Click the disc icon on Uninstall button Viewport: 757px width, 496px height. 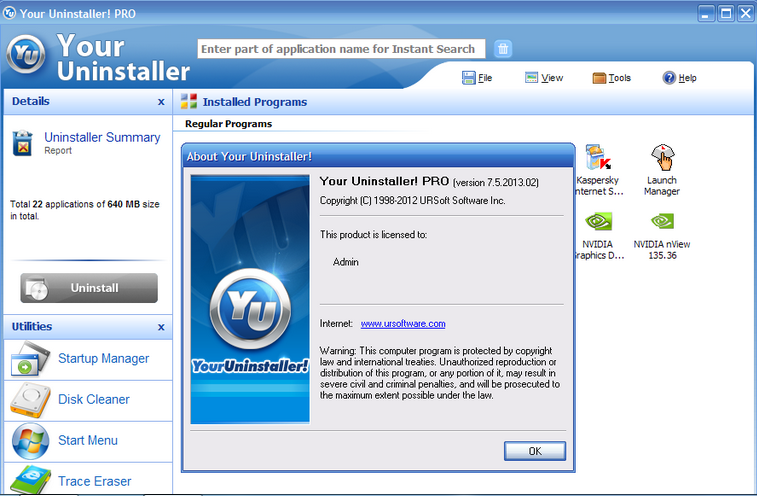(37, 289)
